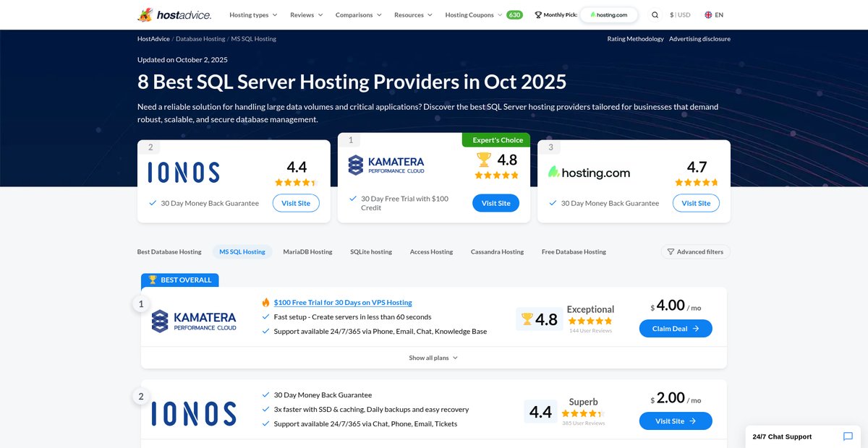Image resolution: width=868 pixels, height=448 pixels.
Task: Click Kamatera's five-star rating in list
Action: pyautogui.click(x=590, y=321)
